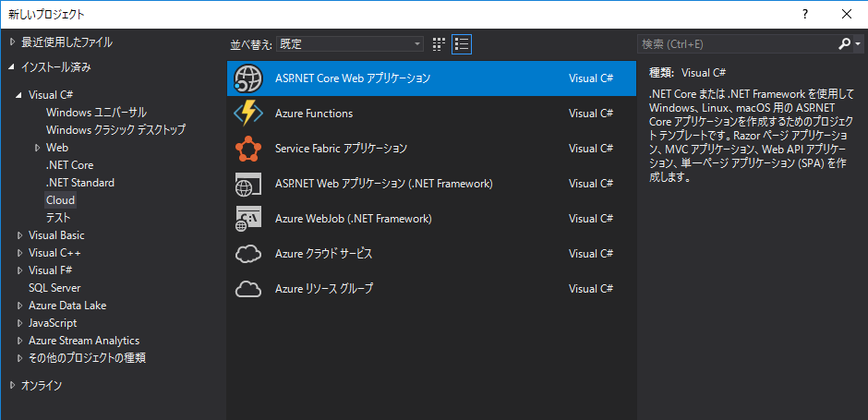Select ASP.NET Core Web アプリケーション template name
Image resolution: width=868 pixels, height=420 pixels.
point(353,78)
